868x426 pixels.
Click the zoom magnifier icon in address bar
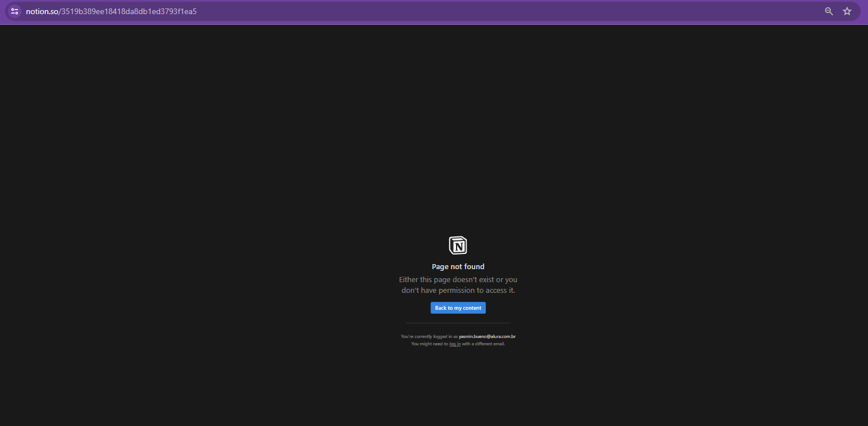click(x=829, y=11)
